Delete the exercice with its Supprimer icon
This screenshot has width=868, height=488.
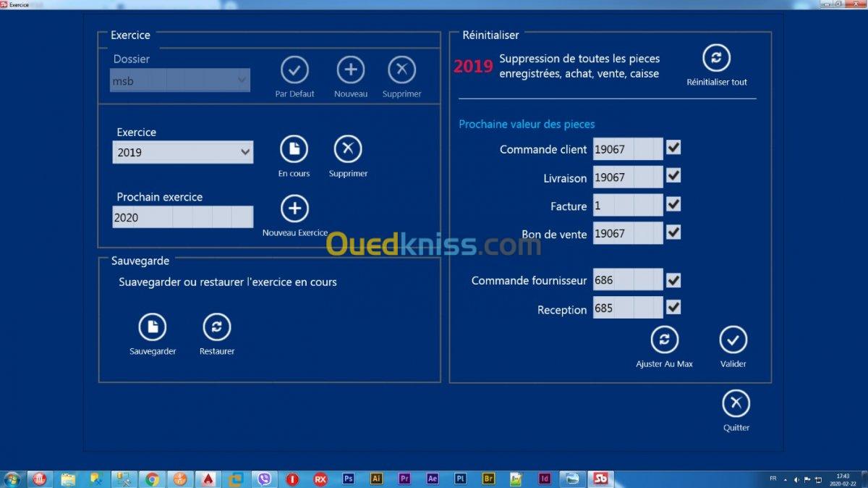pyautogui.click(x=348, y=150)
